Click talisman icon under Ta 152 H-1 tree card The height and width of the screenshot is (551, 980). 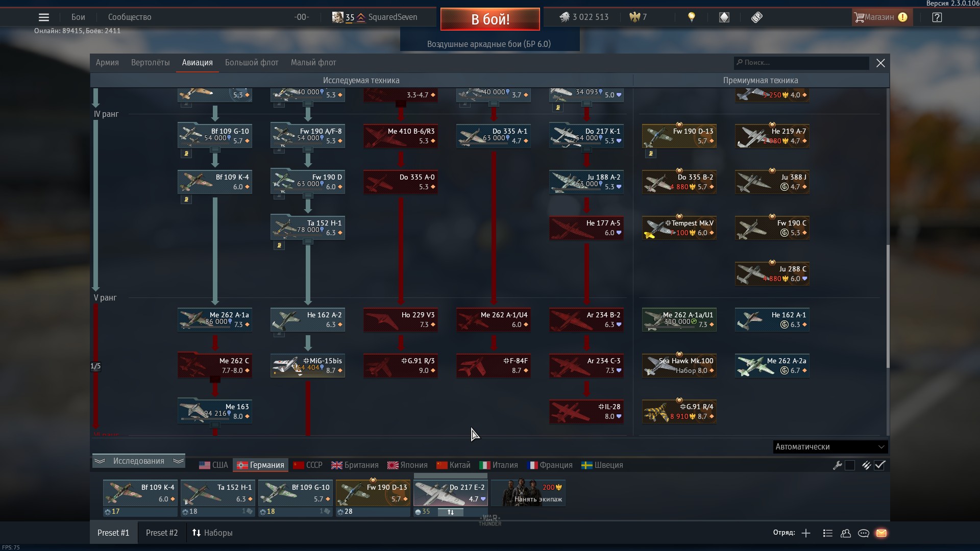(x=279, y=245)
